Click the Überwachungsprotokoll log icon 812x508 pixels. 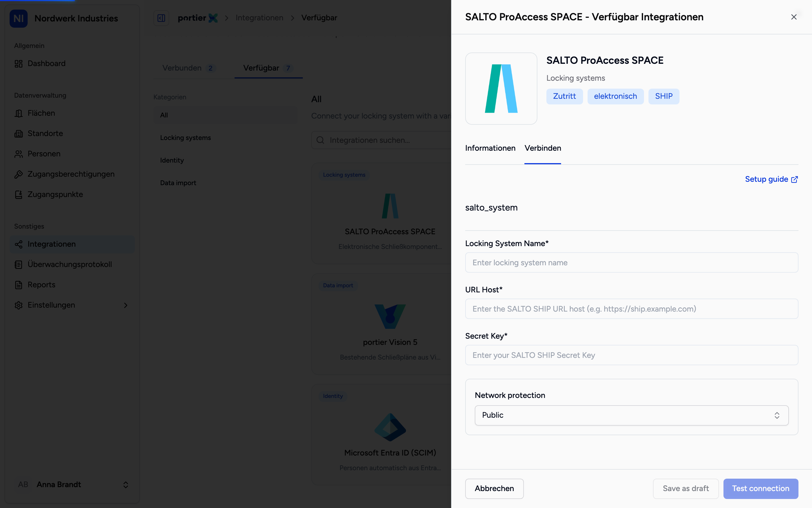point(18,264)
